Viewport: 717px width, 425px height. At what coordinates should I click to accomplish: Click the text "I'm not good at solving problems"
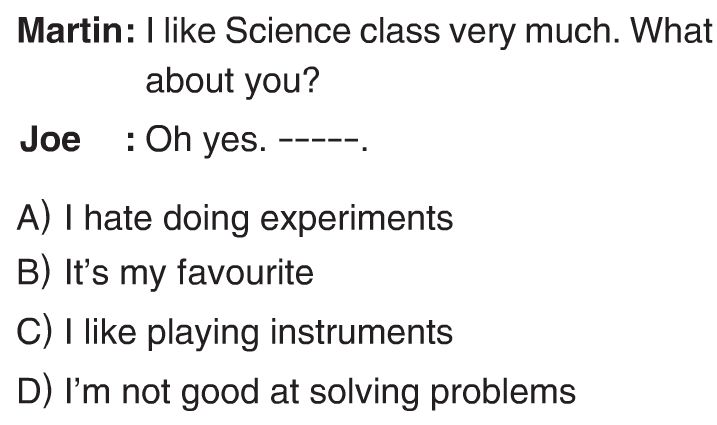click(320, 392)
